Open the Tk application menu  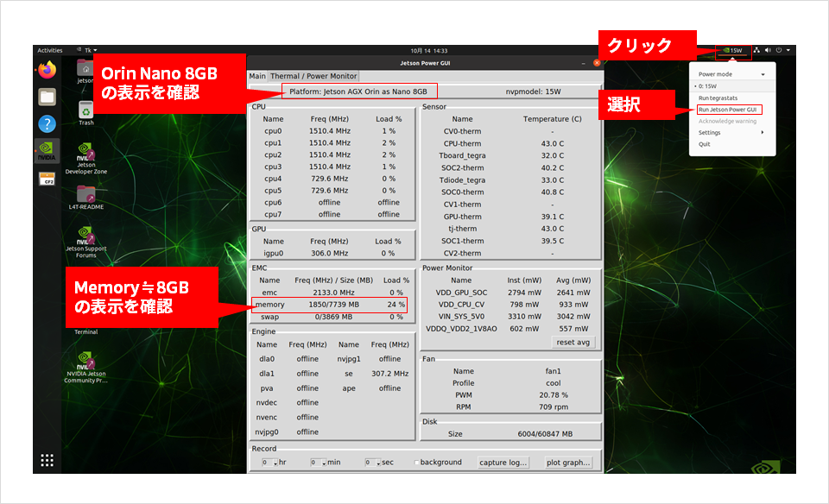coord(87,50)
